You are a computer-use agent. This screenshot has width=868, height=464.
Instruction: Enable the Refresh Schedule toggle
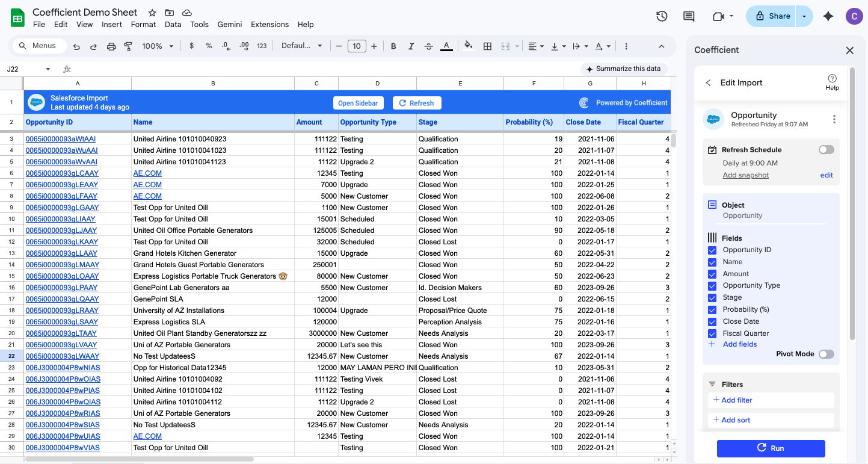[826, 149]
